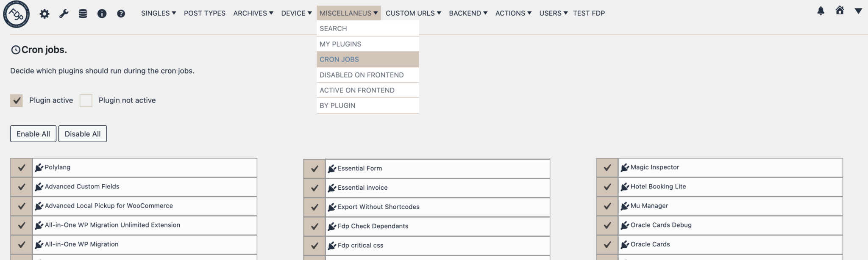This screenshot has height=260, width=868.
Task: Click plug icon beside Essential Form
Action: point(332,169)
